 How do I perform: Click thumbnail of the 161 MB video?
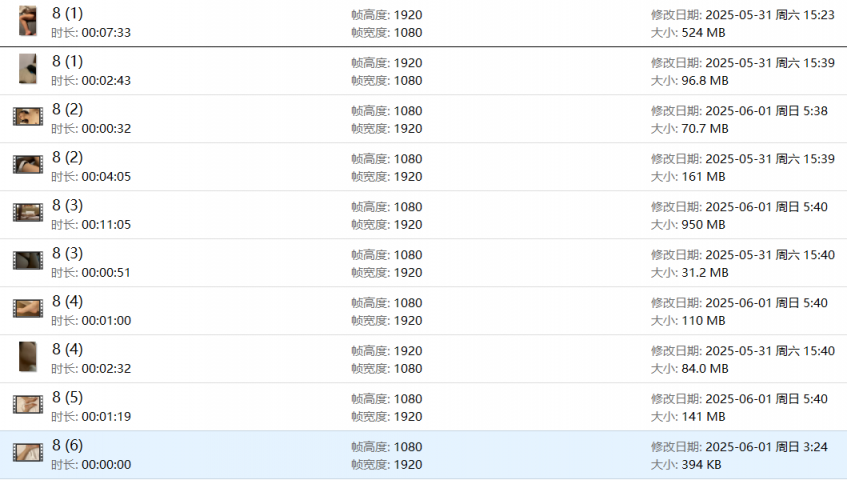28,165
